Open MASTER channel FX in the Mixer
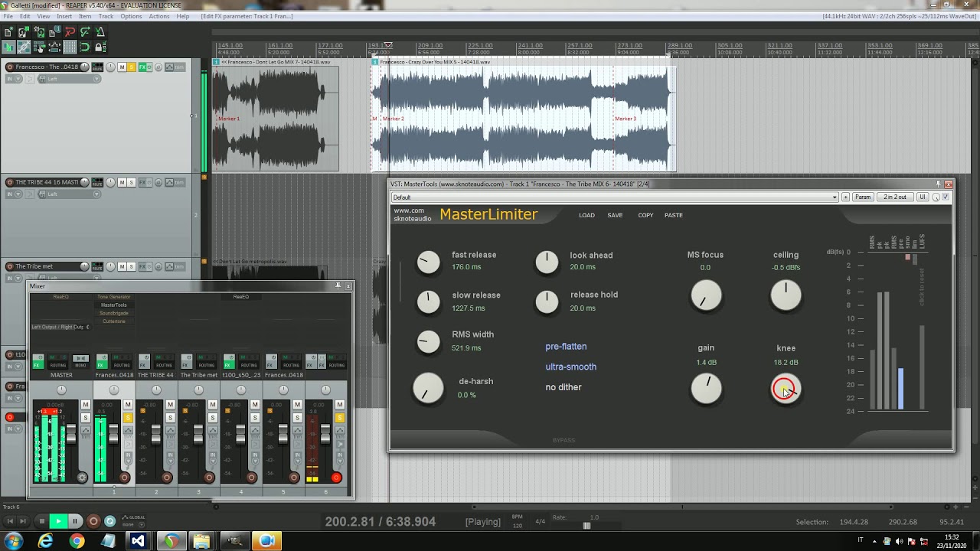980x551 pixels. [x=37, y=365]
